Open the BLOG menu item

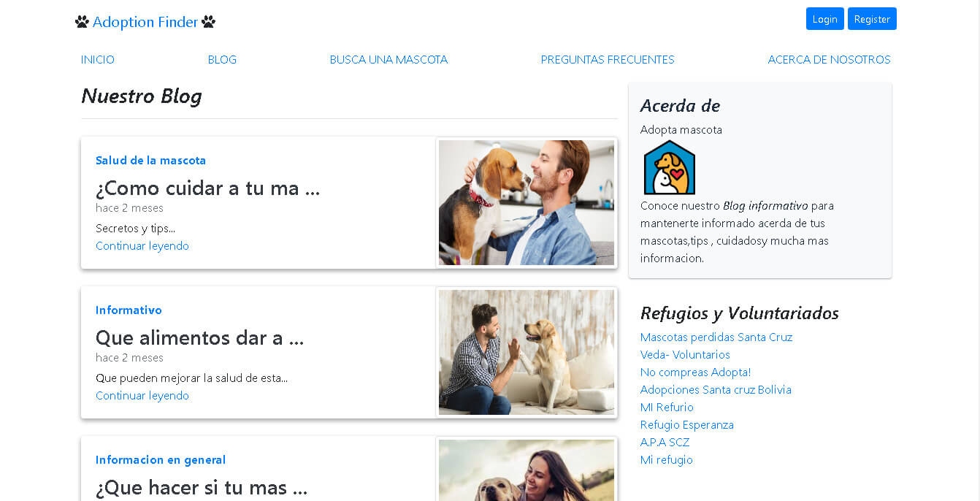222,60
